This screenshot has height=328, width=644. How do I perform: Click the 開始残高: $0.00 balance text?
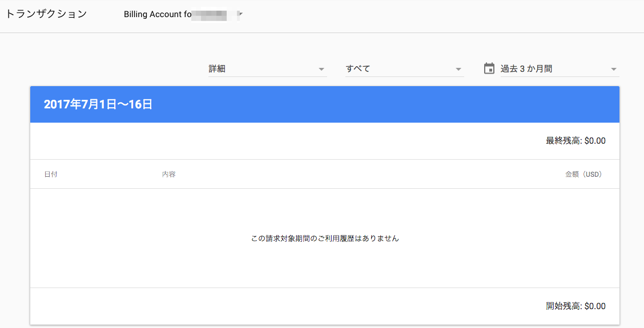coord(575,306)
